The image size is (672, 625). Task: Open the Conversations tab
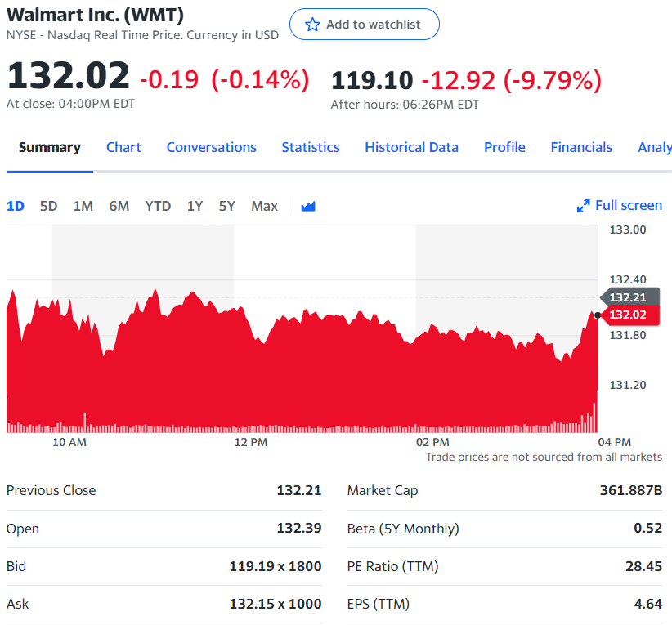(211, 147)
